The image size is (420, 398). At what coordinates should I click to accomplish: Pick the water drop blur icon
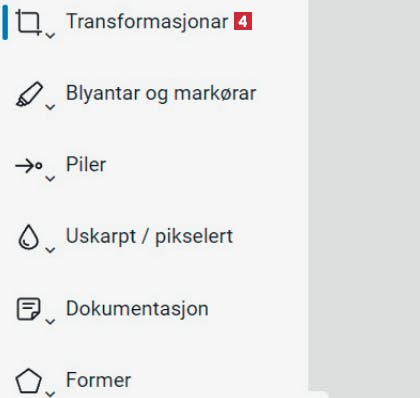click(x=28, y=237)
